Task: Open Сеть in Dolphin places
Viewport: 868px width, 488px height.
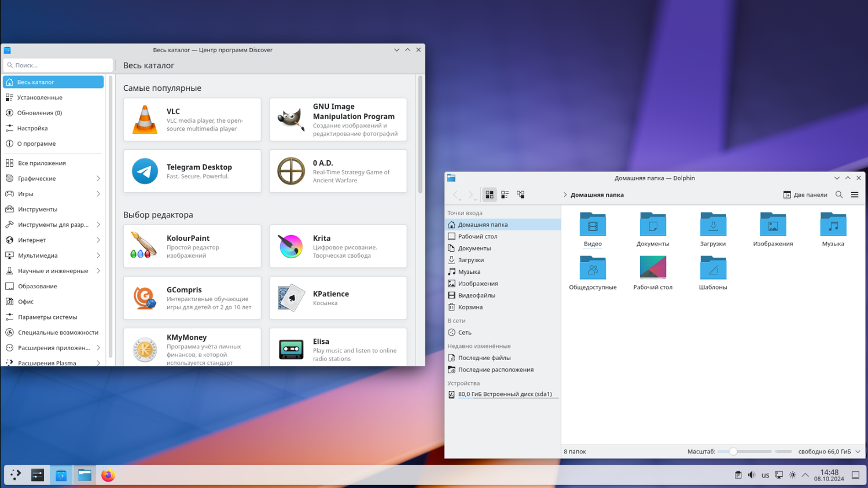Action: 502,333
